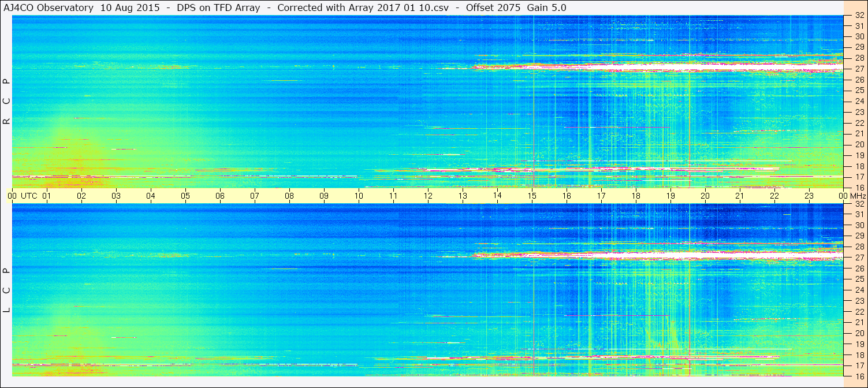Click the 30 MHz tick of RCP panel
Viewport: 868px width, 388px height.
click(859, 36)
